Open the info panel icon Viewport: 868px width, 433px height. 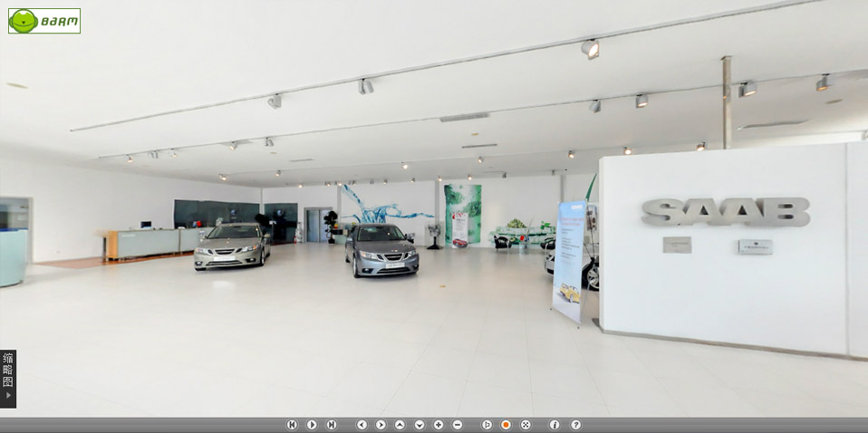click(x=555, y=425)
